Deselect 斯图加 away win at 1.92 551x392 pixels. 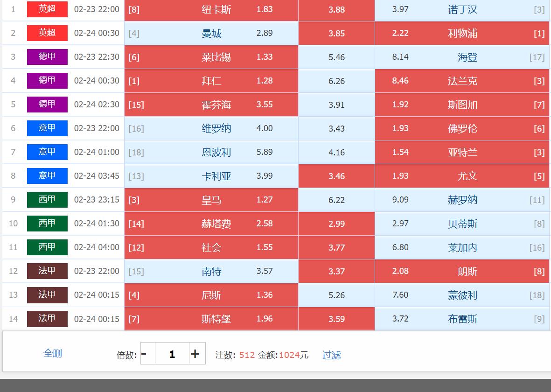(462, 105)
